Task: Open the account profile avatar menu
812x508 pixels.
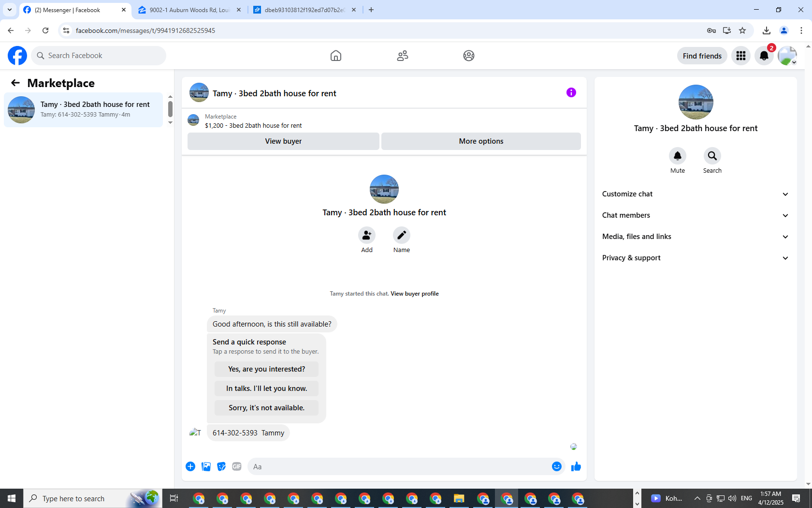Action: tap(787, 56)
